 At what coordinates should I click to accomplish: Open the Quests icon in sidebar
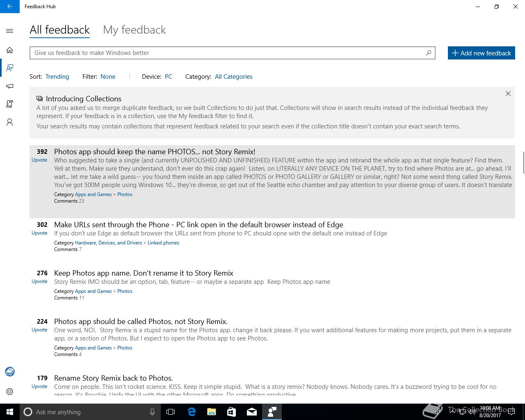[10, 104]
